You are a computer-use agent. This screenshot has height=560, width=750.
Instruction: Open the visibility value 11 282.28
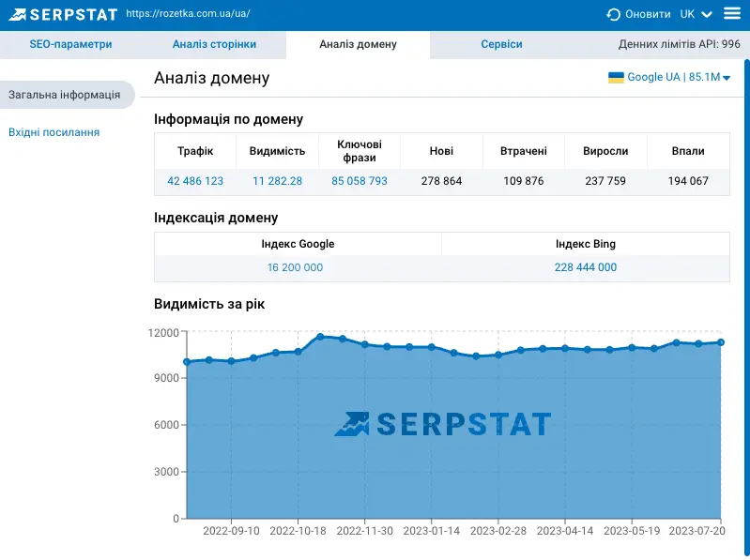[x=277, y=181]
